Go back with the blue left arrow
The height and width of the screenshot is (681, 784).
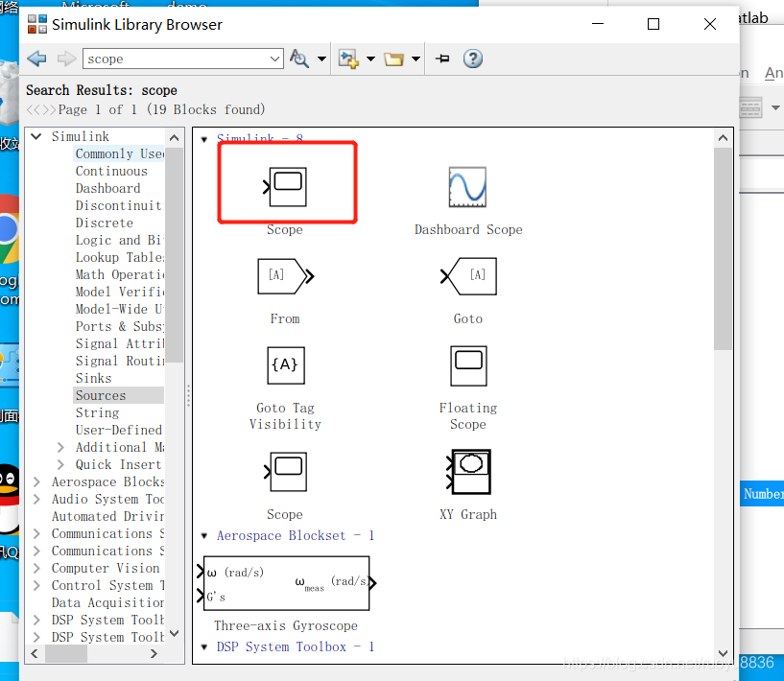[36, 59]
